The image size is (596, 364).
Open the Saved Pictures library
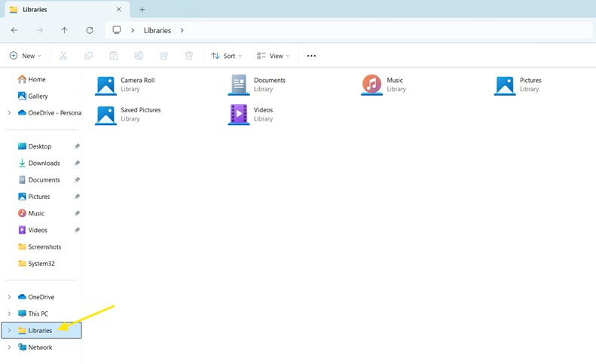click(x=106, y=114)
